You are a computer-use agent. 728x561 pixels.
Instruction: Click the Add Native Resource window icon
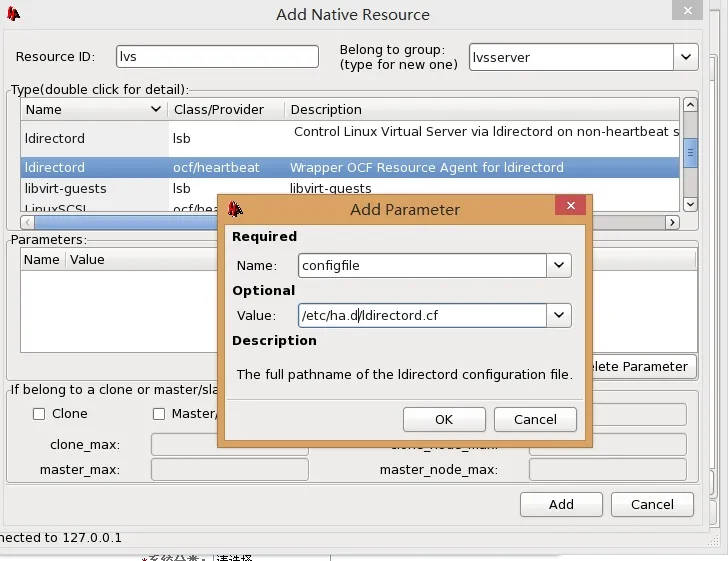[13, 14]
